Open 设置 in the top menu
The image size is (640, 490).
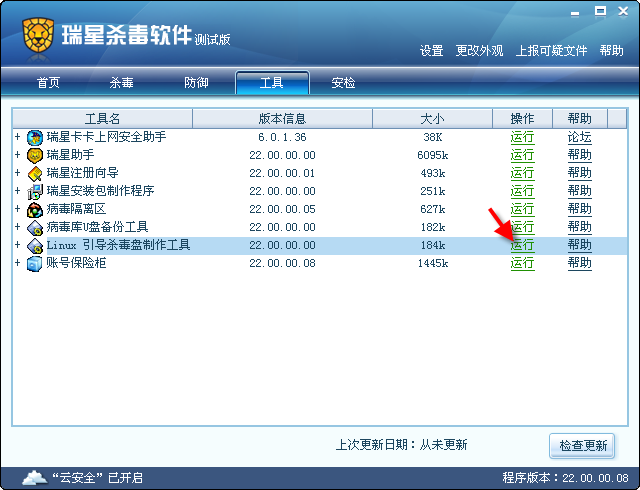pyautogui.click(x=431, y=51)
